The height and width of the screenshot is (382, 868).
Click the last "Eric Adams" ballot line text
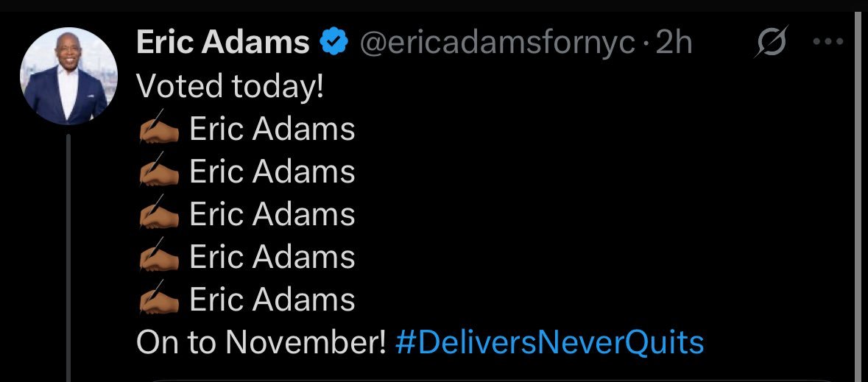pyautogui.click(x=272, y=300)
